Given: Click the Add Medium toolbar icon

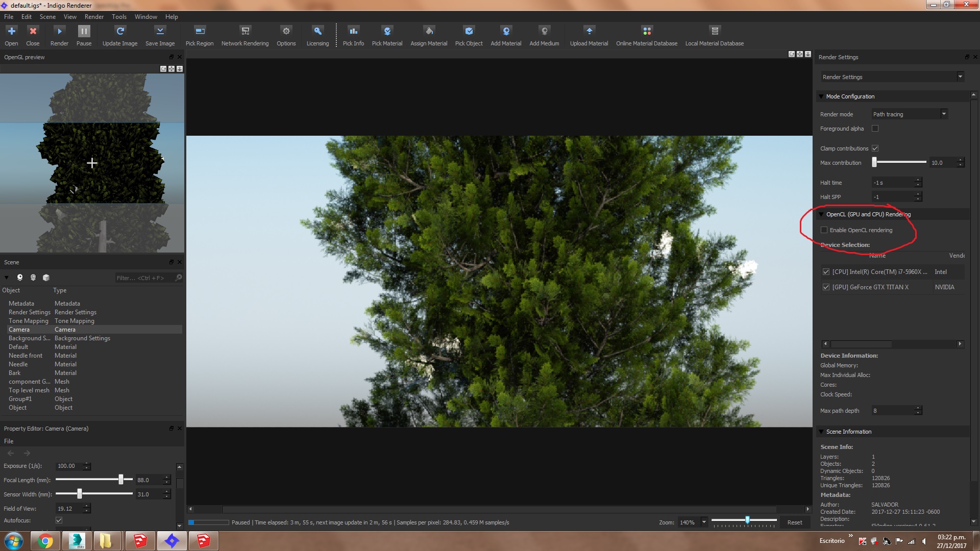Looking at the screenshot, I should 544,32.
